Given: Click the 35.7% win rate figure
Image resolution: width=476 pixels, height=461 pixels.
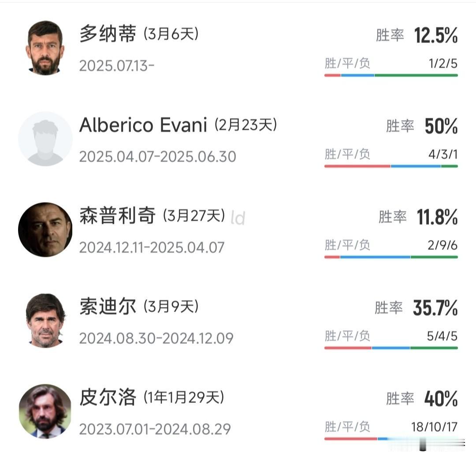Looking at the screenshot, I should 435,308.
